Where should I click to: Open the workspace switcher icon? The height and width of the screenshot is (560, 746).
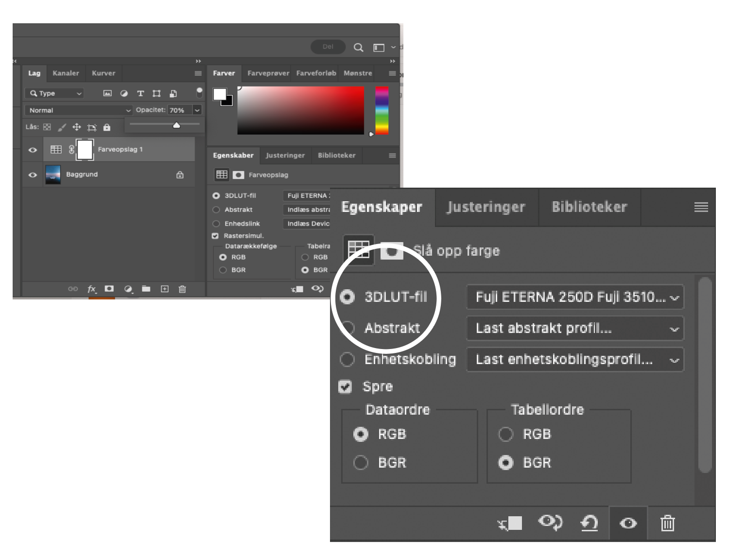coord(379,47)
